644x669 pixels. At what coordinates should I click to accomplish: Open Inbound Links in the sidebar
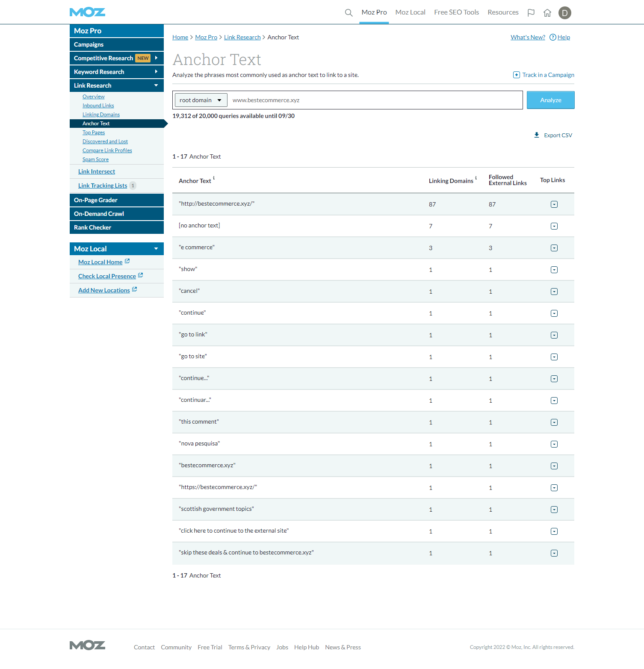pyautogui.click(x=98, y=106)
